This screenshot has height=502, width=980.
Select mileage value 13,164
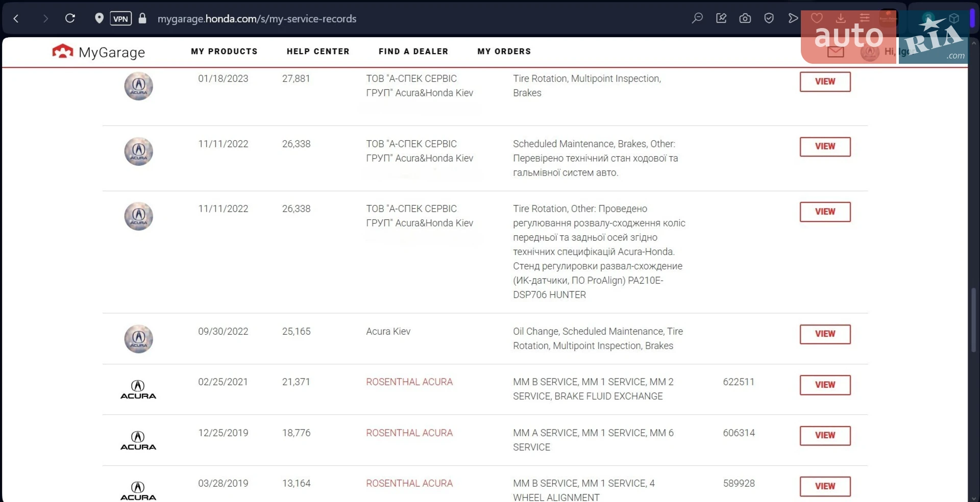click(x=296, y=484)
